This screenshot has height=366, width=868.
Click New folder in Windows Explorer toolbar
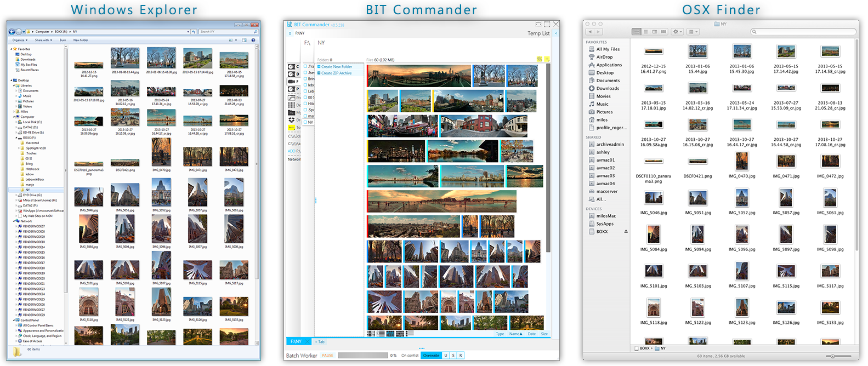coord(81,40)
